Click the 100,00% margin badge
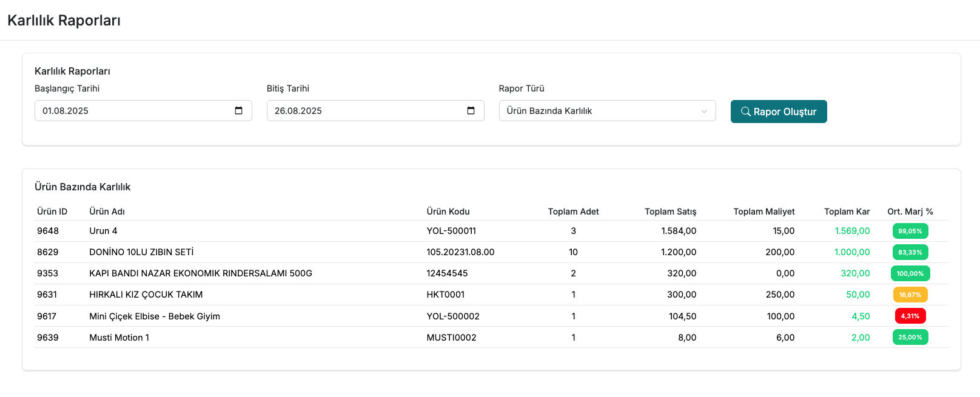Screen dimensions: 980x397 point(910,273)
